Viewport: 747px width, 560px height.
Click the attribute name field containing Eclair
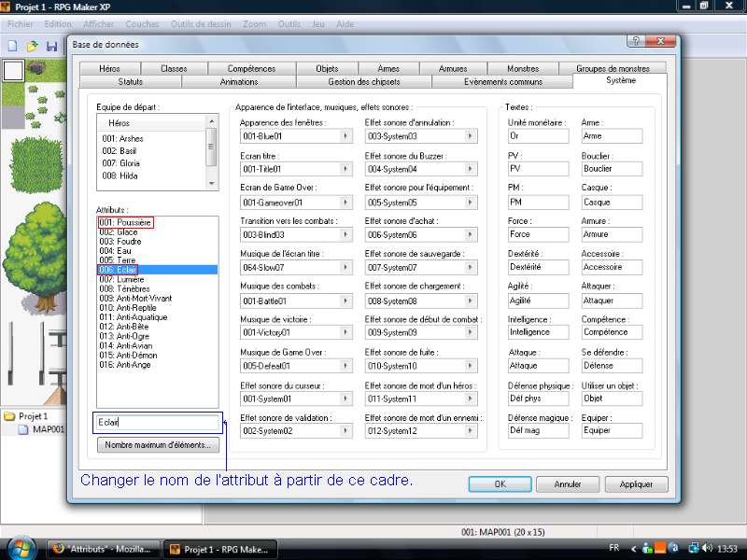pyautogui.click(x=156, y=423)
